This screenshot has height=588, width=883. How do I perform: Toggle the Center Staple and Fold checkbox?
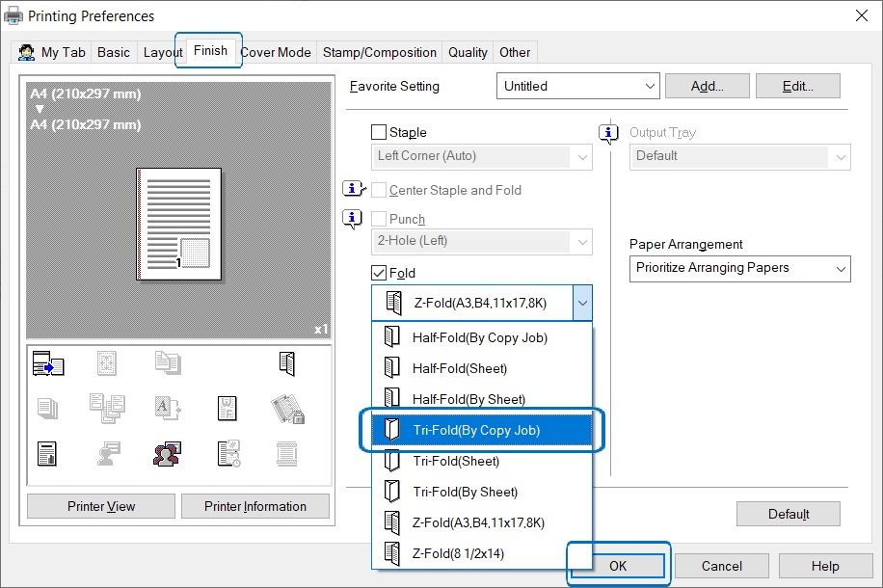click(x=379, y=190)
